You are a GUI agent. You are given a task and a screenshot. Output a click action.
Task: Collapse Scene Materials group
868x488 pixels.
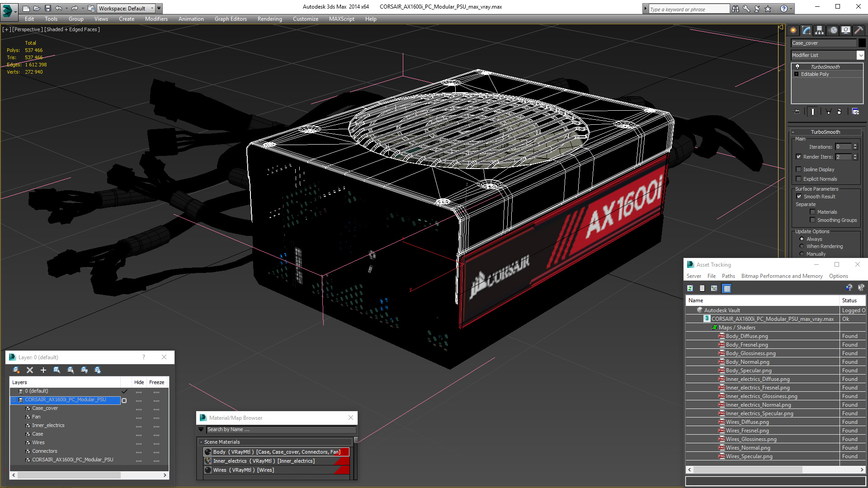coord(201,442)
